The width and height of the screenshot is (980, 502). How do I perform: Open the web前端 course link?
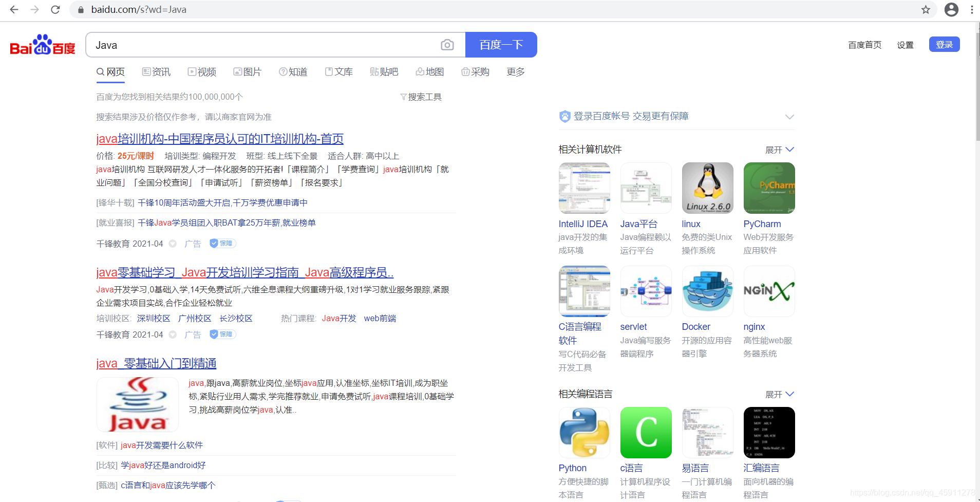380,319
